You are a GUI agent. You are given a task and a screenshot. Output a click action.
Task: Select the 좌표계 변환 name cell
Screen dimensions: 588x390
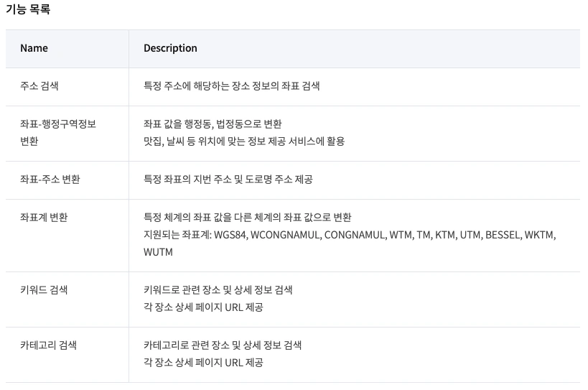pos(44,217)
